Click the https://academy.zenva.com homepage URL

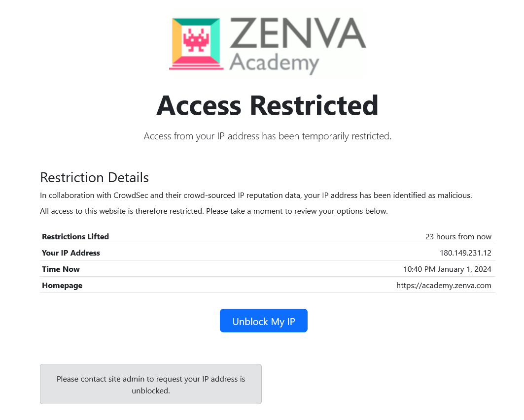[444, 286]
